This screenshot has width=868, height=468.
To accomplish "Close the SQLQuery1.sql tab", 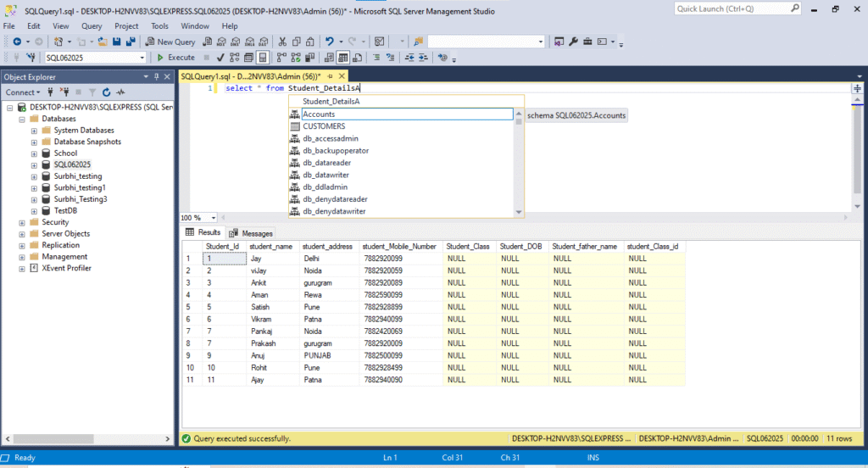I will click(x=342, y=76).
